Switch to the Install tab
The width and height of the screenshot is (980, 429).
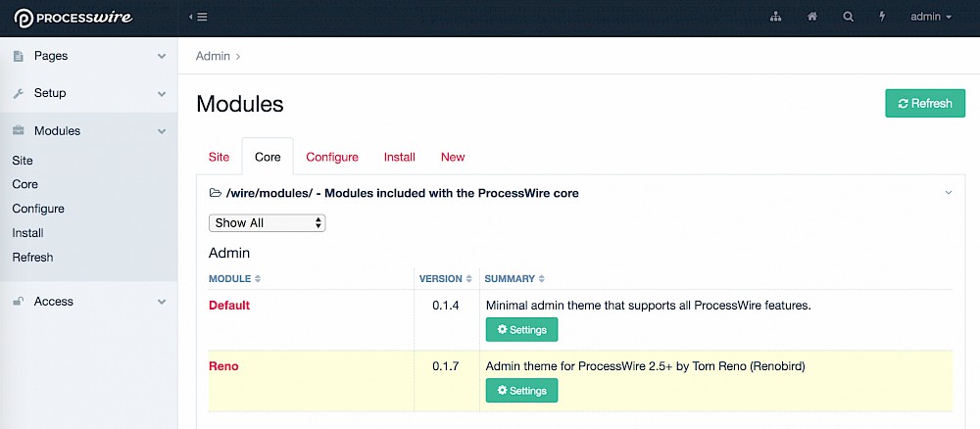pyautogui.click(x=399, y=157)
